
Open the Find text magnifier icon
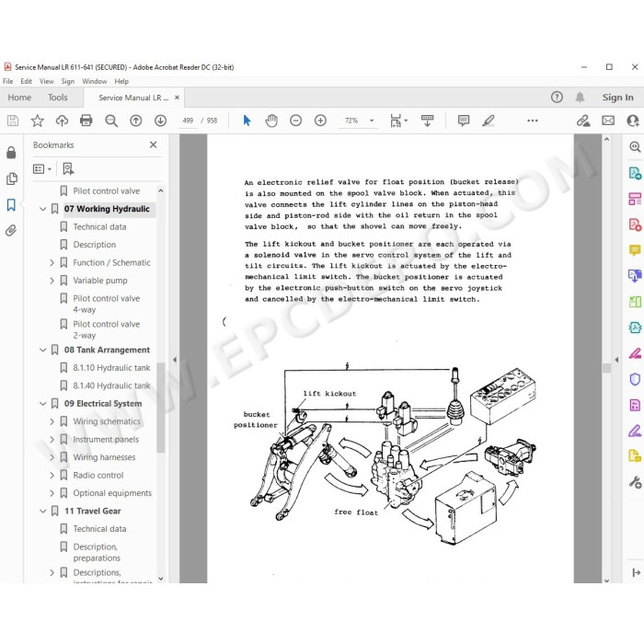111,121
